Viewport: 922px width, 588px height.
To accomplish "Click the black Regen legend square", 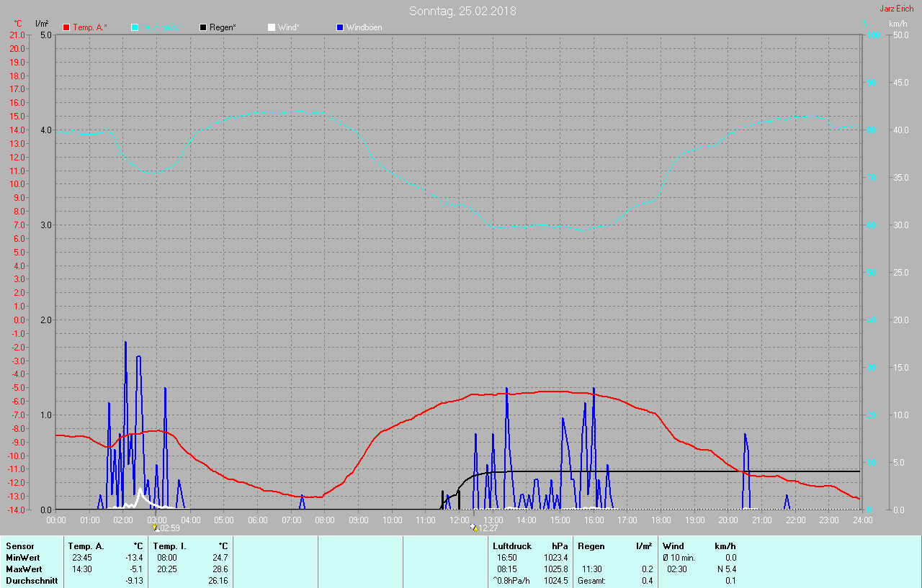I will [x=203, y=27].
